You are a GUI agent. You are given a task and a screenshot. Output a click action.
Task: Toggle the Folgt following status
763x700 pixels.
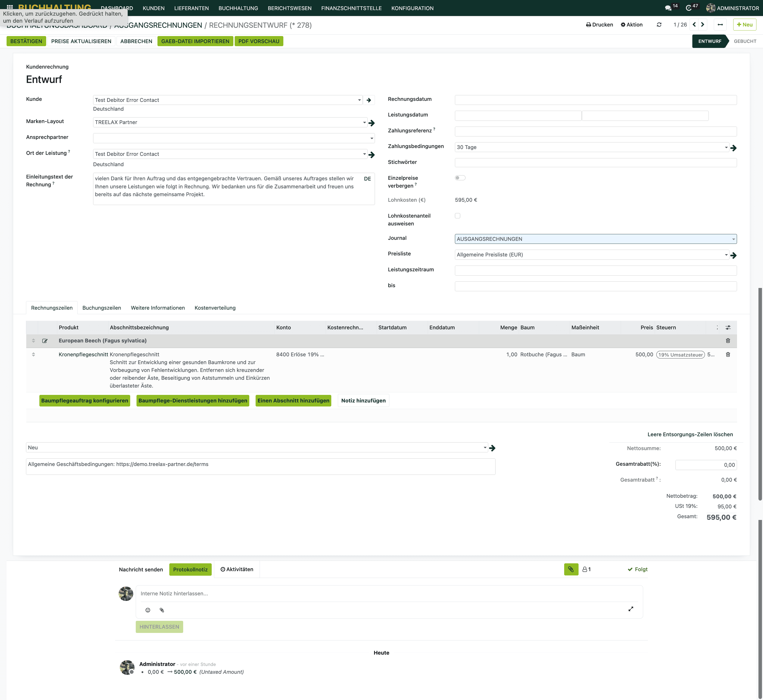pyautogui.click(x=638, y=569)
